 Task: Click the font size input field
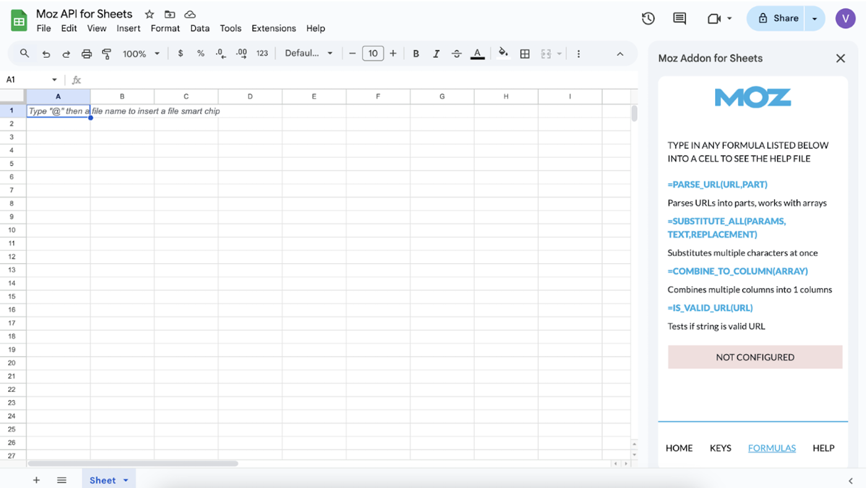coord(373,53)
